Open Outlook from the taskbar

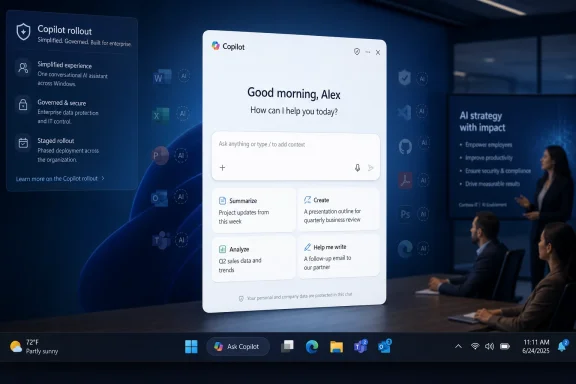(x=384, y=346)
